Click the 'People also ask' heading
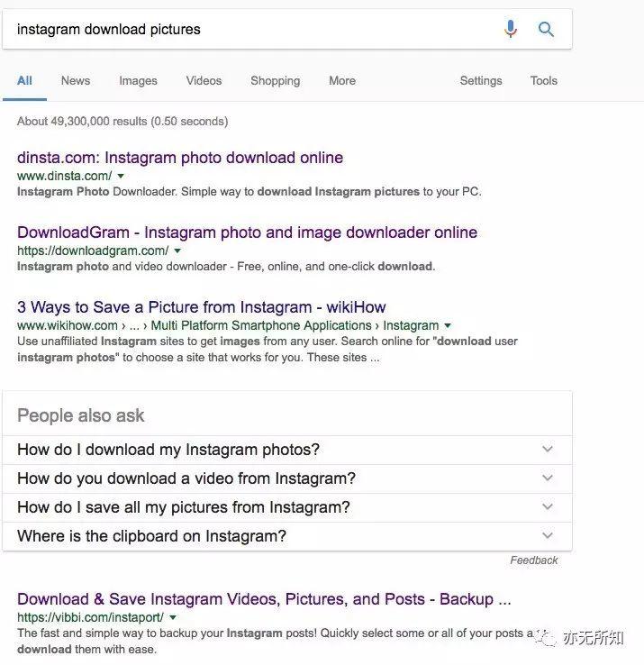Image resolution: width=644 pixels, height=665 pixels. (80, 415)
